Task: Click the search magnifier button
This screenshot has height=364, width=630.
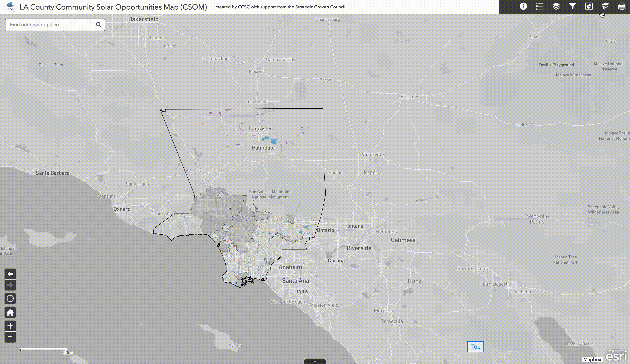Action: coord(99,25)
